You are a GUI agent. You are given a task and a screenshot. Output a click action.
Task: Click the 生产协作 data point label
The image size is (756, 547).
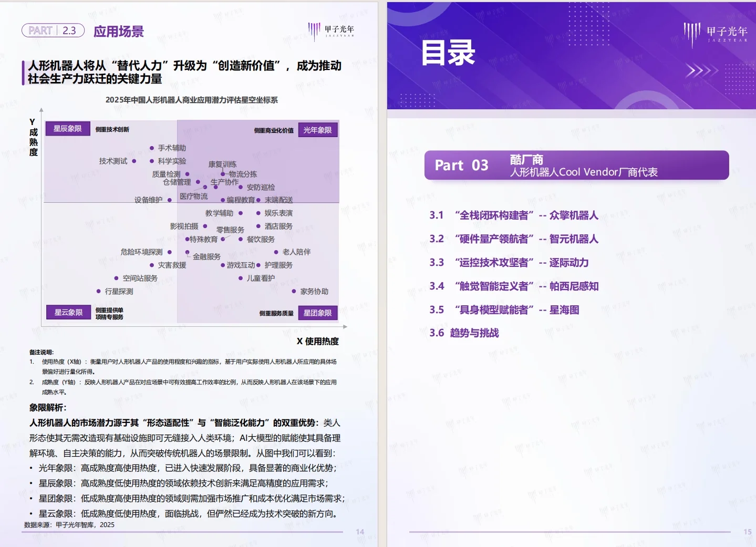(x=224, y=182)
